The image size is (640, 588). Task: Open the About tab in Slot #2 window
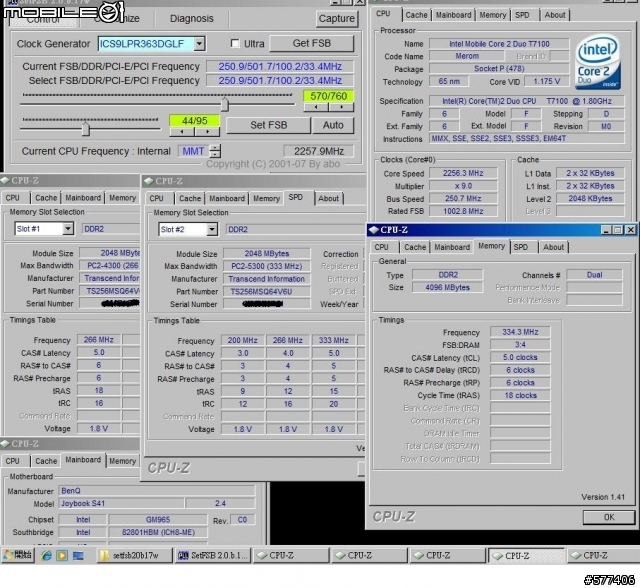[328, 199]
